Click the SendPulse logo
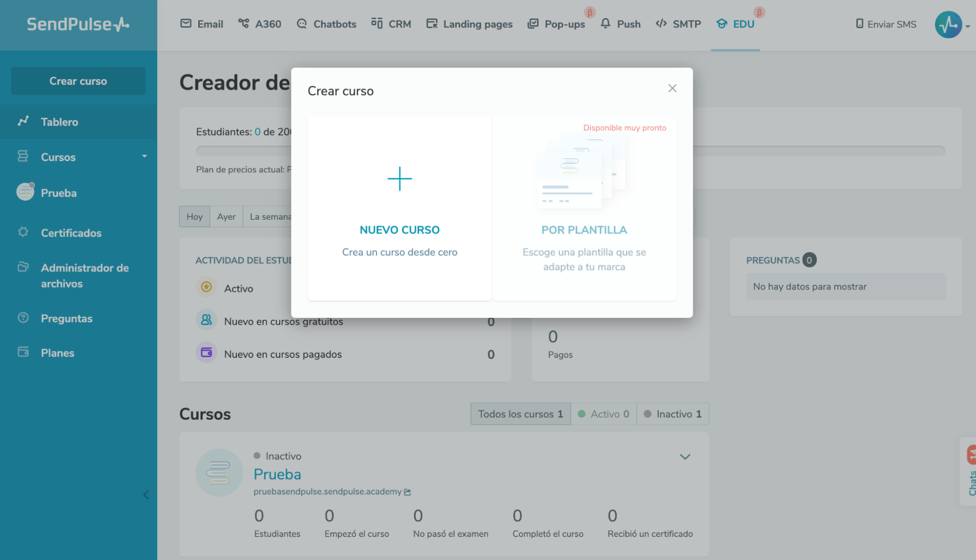976x560 pixels. point(78,24)
